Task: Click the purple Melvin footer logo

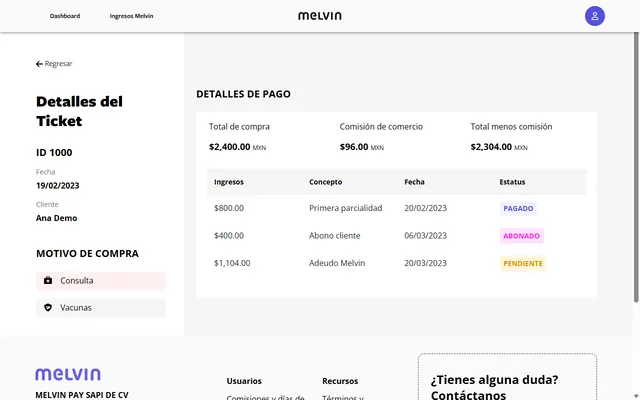Action: [68, 374]
